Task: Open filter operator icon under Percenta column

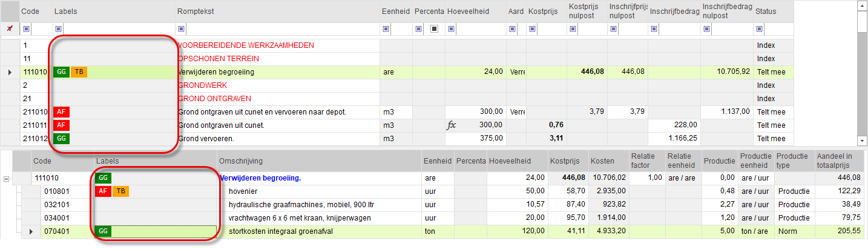Action: (419, 28)
